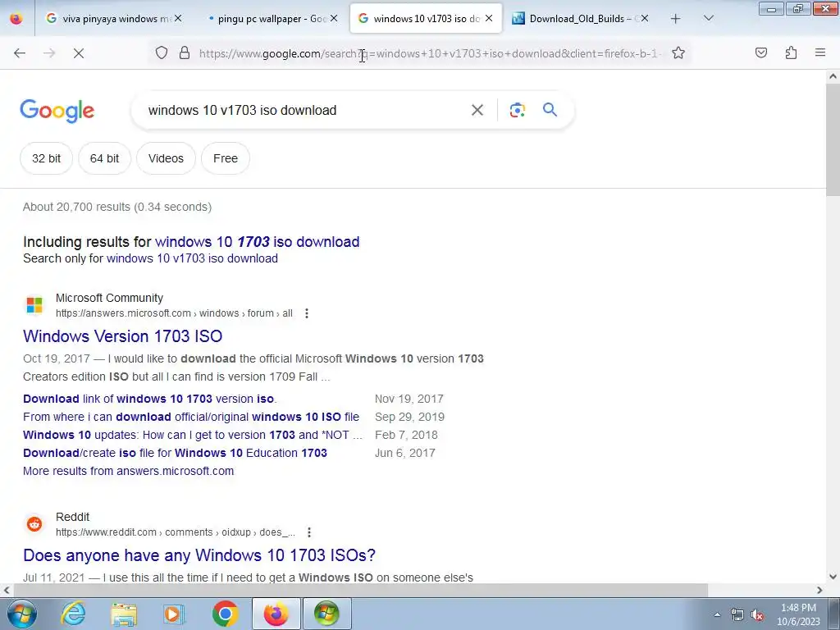Open Firefox View pinned icon

click(16, 19)
